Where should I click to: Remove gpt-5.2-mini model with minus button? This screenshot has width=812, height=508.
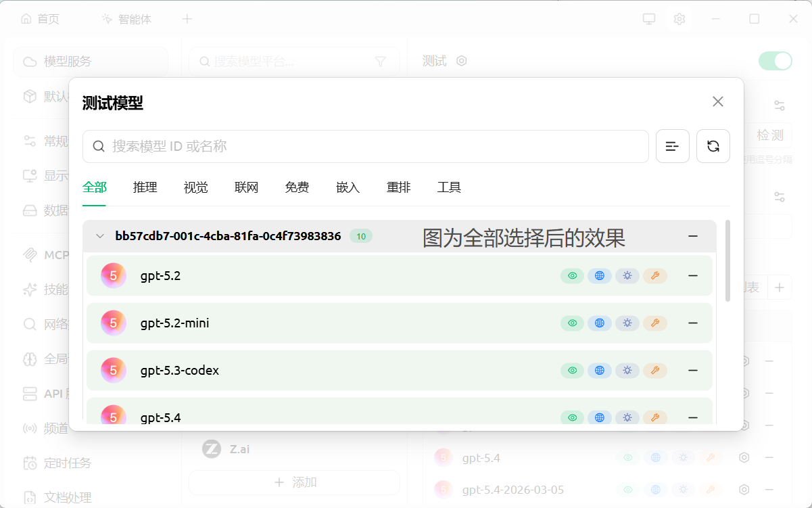click(693, 323)
